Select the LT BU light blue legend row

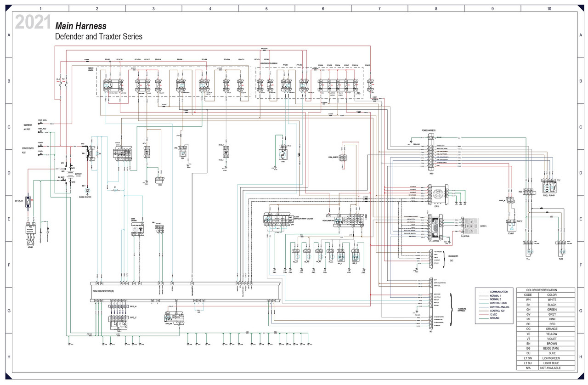(546, 363)
